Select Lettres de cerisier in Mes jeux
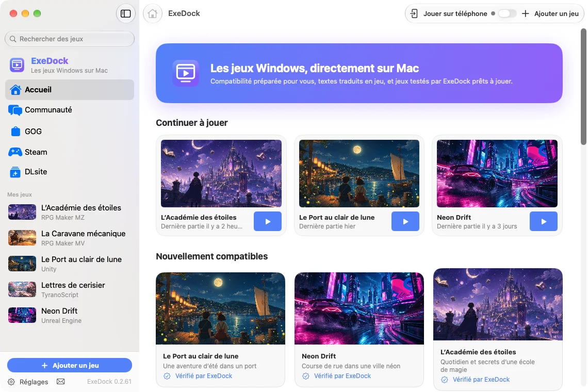This screenshot has width=588, height=392. [x=70, y=289]
